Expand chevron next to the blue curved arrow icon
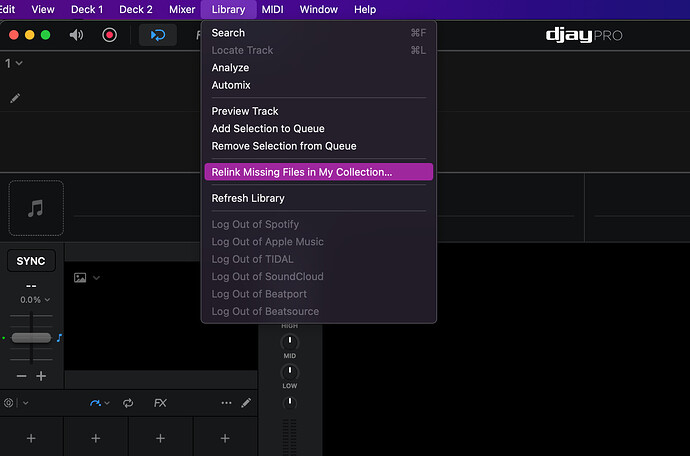 (x=107, y=403)
